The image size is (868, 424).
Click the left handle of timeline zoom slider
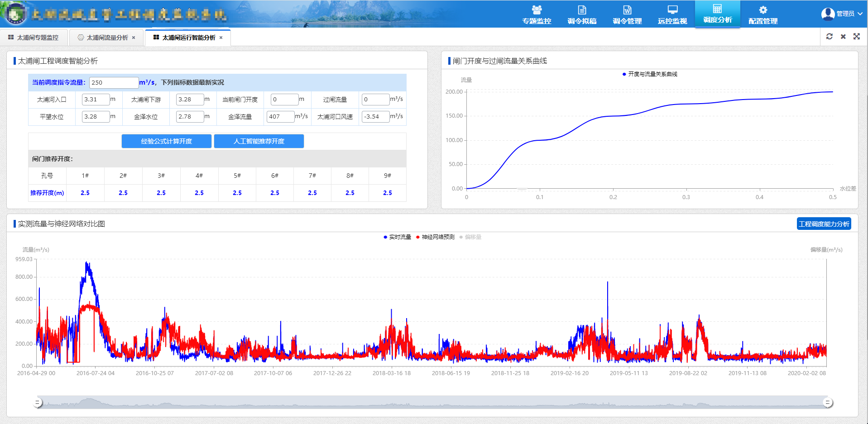pos(38,402)
